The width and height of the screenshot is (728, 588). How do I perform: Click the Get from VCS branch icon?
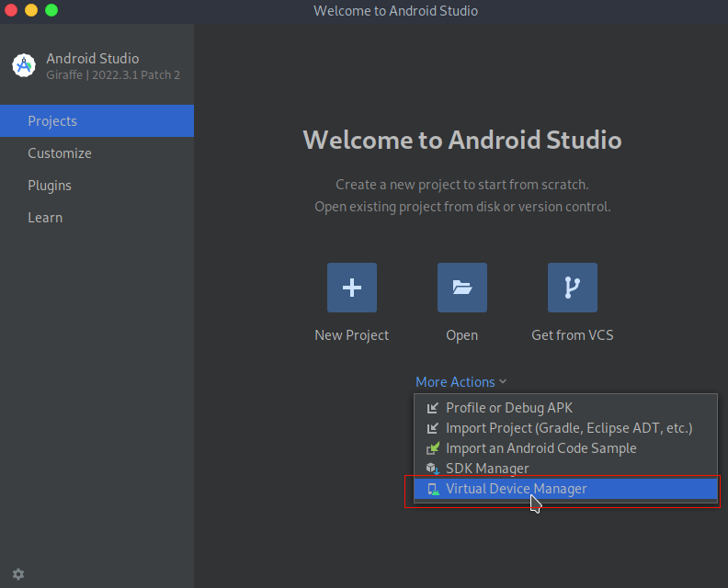coord(573,288)
